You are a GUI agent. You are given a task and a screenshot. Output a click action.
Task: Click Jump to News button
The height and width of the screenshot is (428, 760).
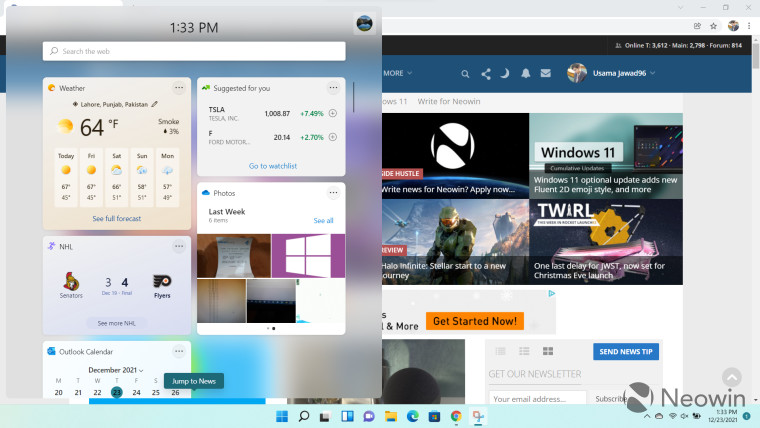tap(194, 381)
